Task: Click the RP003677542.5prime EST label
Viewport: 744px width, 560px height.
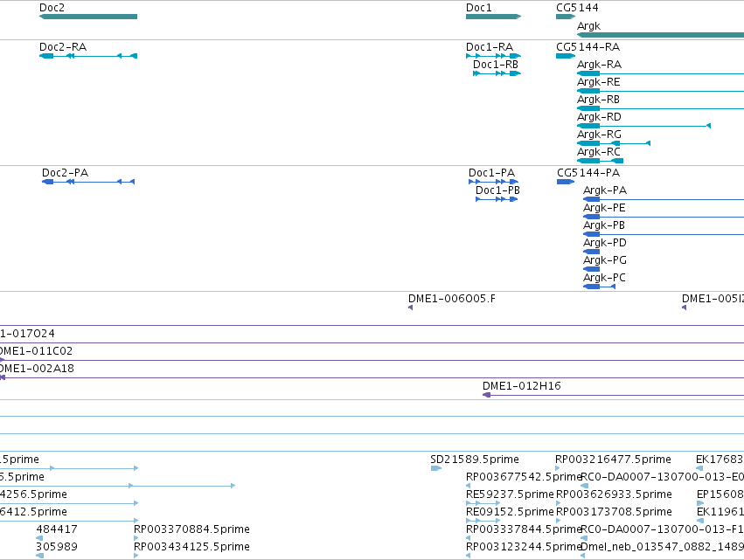Action: (x=524, y=477)
